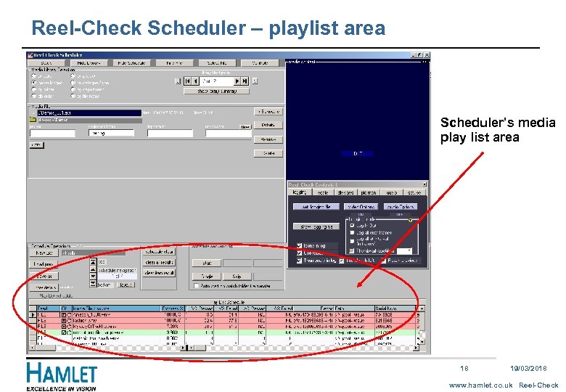Toggle 'Thumbnail position' checkbox

pyautogui.click(x=353, y=250)
